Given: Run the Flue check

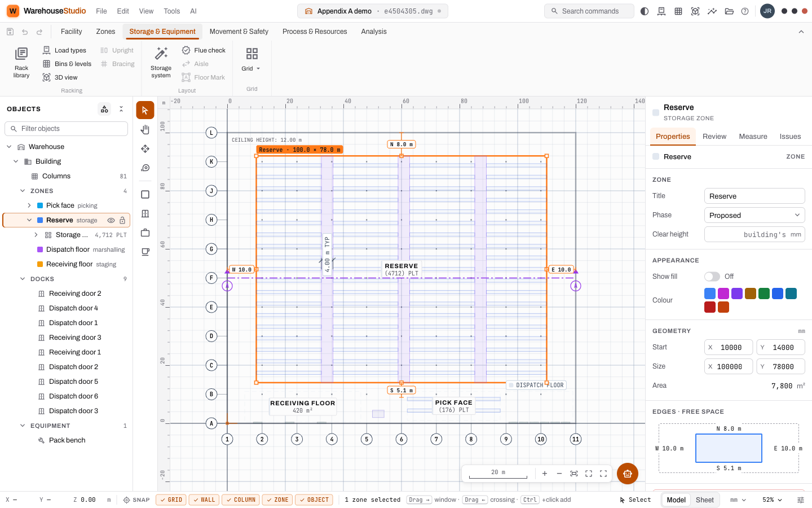Looking at the screenshot, I should coord(204,50).
